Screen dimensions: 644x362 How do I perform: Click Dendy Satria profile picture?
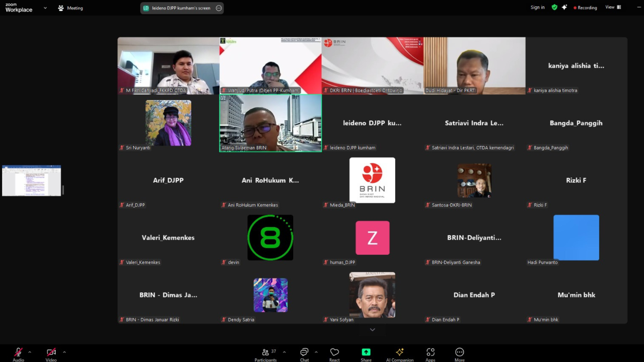pos(270,295)
